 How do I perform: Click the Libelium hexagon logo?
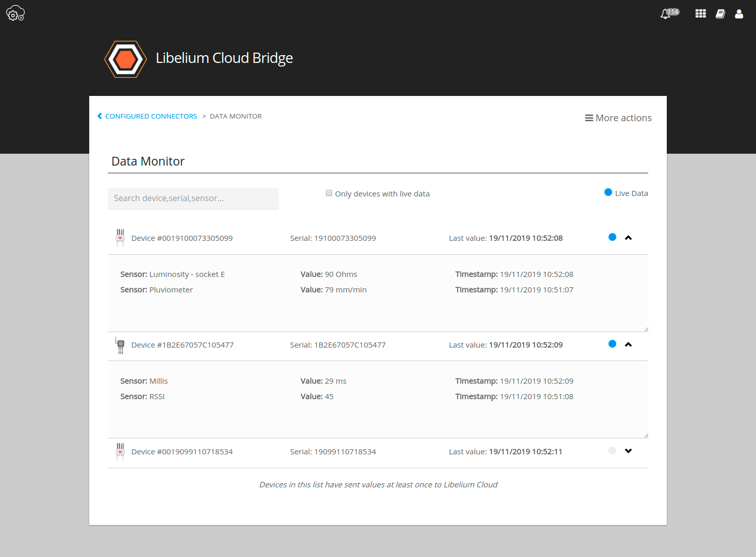(125, 59)
